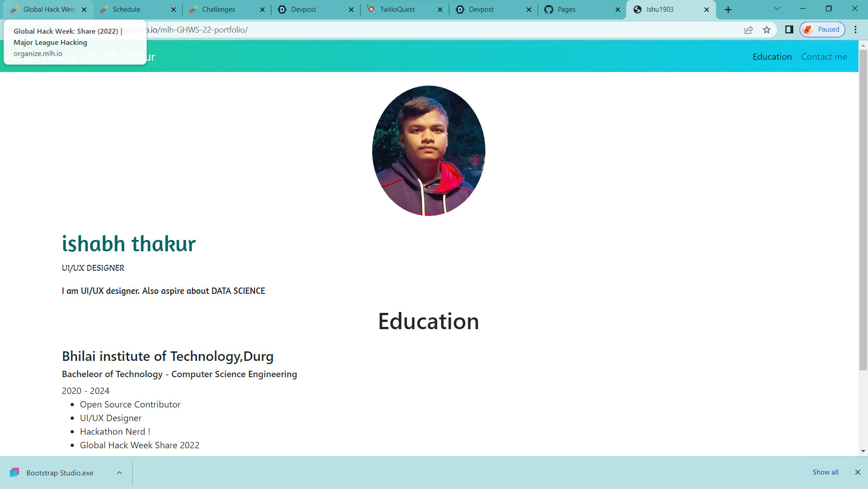
Task: Minimize the browser window
Action: (x=803, y=9)
